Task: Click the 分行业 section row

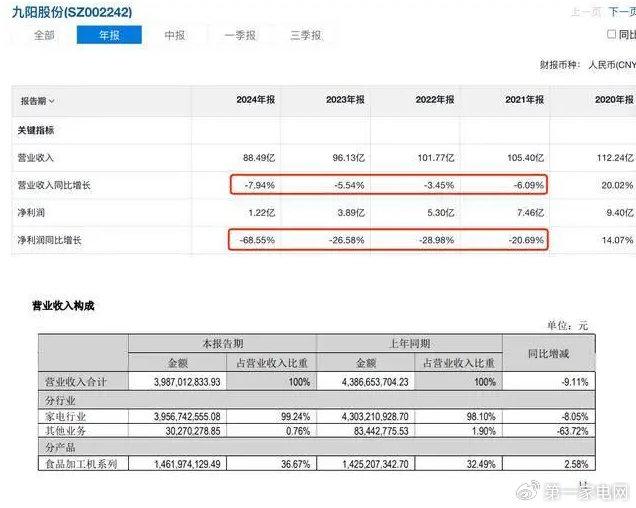Action: [316, 400]
